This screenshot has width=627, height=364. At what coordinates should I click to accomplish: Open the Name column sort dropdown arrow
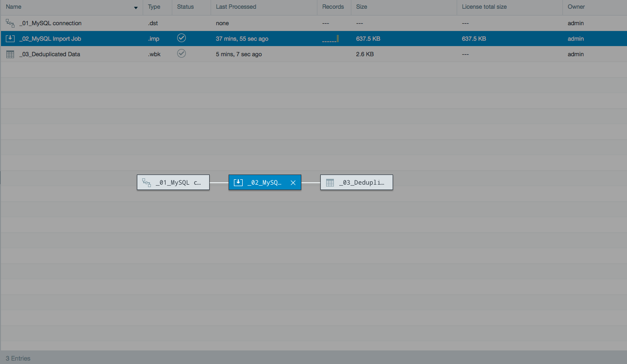click(x=135, y=8)
